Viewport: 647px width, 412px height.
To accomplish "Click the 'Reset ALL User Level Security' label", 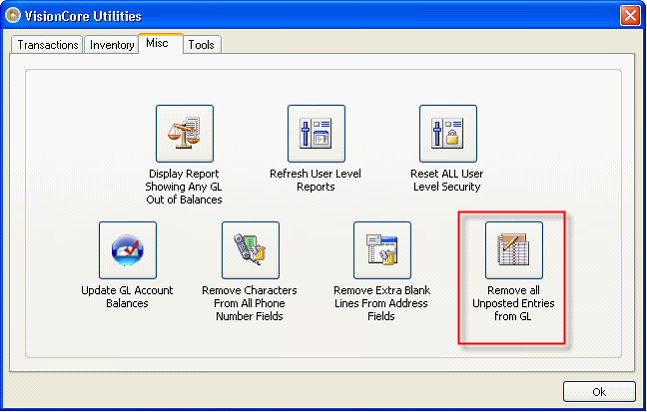I will coord(447,180).
